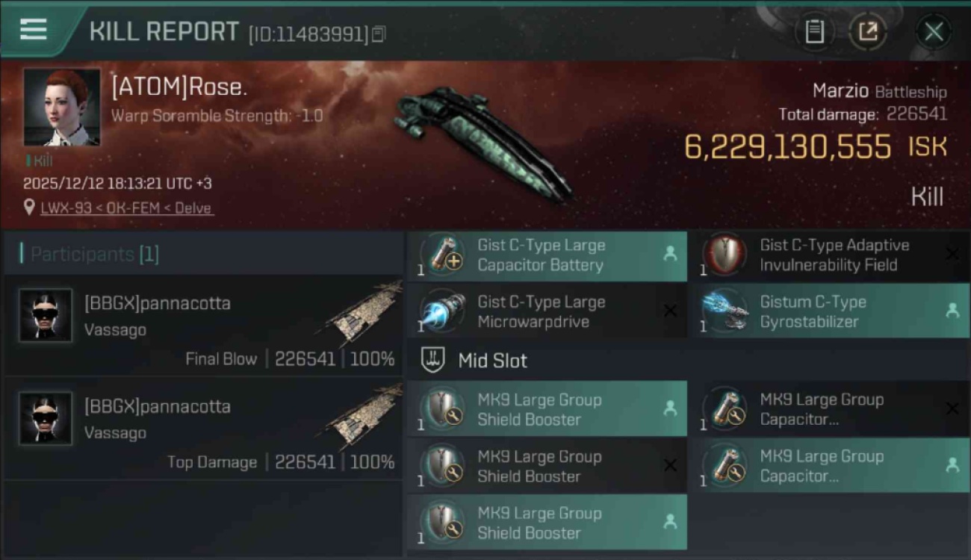The height and width of the screenshot is (560, 971).
Task: Select the destroyed MK9 Large Group Shield Booster
Action: point(547,466)
